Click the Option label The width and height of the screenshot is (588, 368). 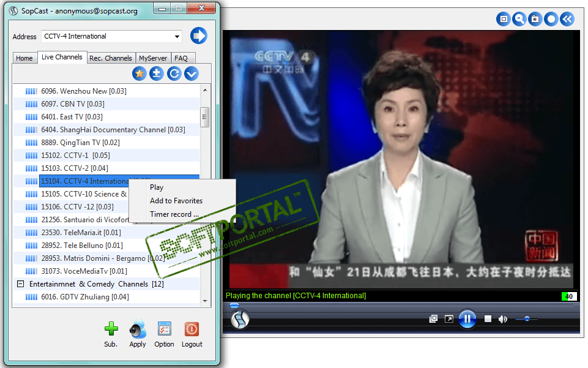164,344
